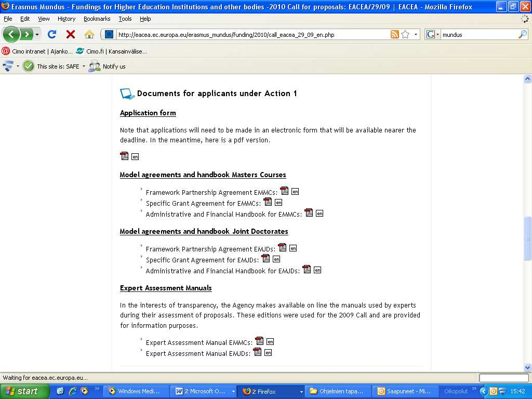
Task: Open Expert Assessment Manual EMMCs PDF icon
Action: (x=259, y=341)
